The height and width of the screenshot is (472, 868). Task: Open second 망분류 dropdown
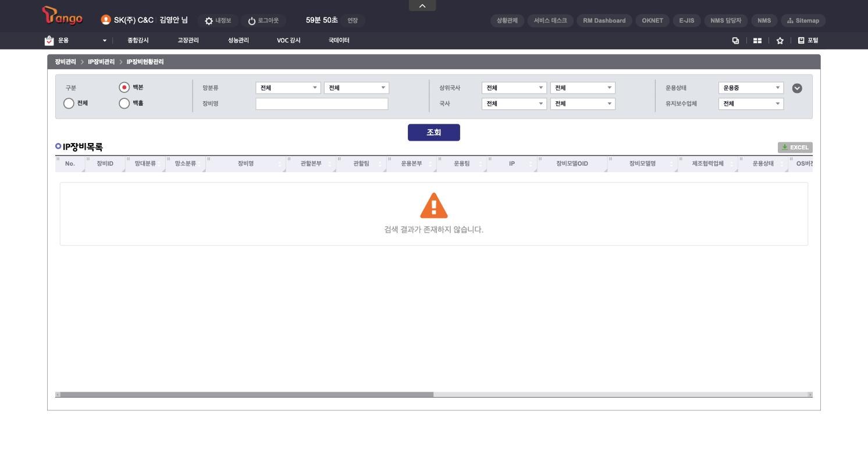[357, 88]
